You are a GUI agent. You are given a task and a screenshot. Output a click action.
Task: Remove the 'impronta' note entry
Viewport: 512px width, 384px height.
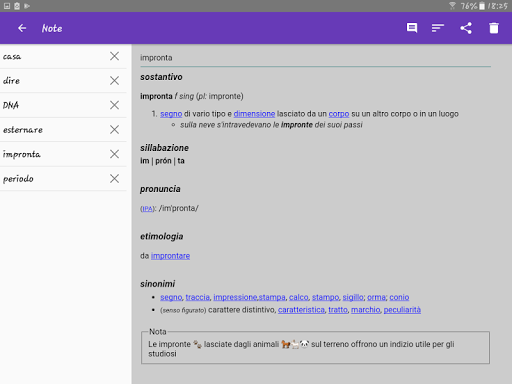[114, 154]
